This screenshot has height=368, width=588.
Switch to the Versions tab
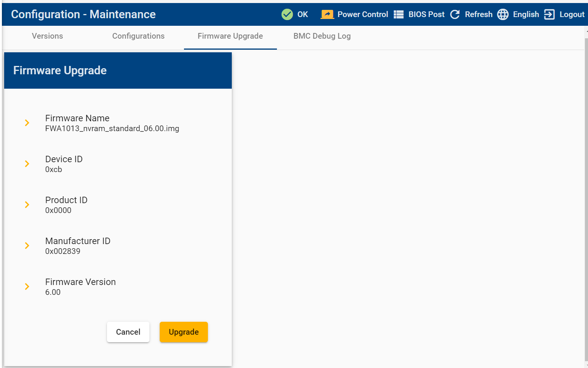click(47, 36)
